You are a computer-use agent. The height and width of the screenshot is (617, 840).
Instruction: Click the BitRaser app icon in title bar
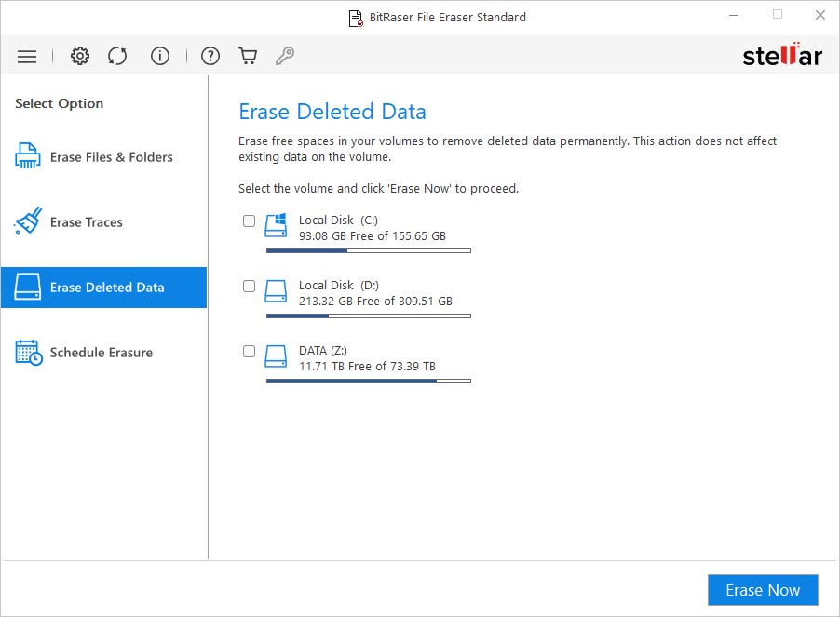pyautogui.click(x=356, y=19)
